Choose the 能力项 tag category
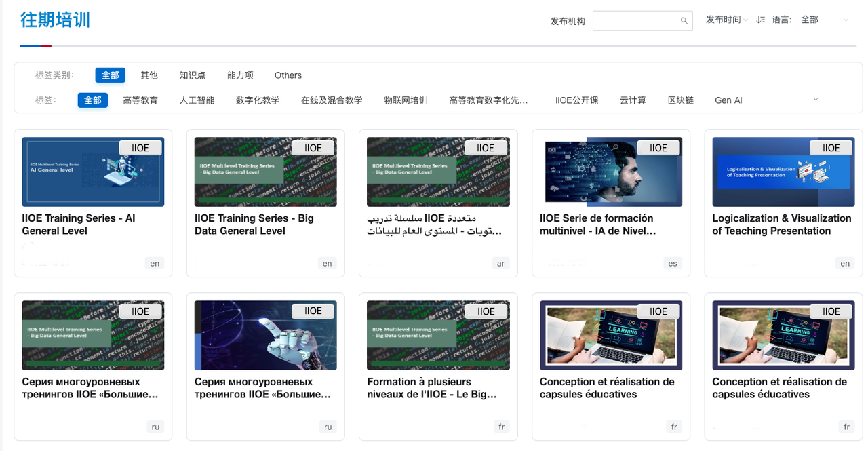Viewport: 868px width, 451px height. (240, 75)
